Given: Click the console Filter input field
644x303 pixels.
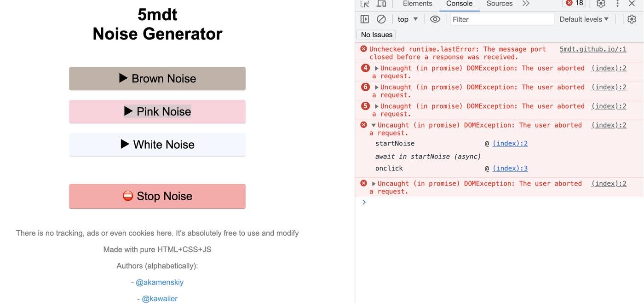Looking at the screenshot, I should (x=502, y=19).
